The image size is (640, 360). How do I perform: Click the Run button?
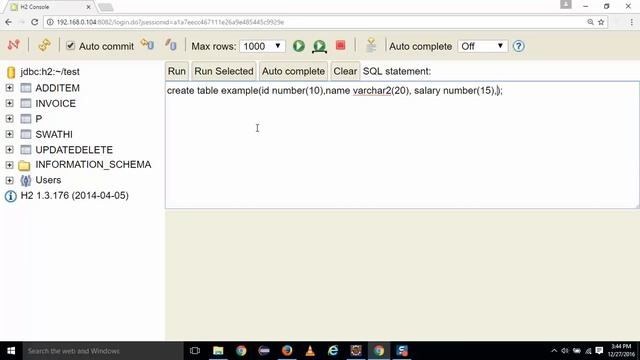tap(177, 71)
